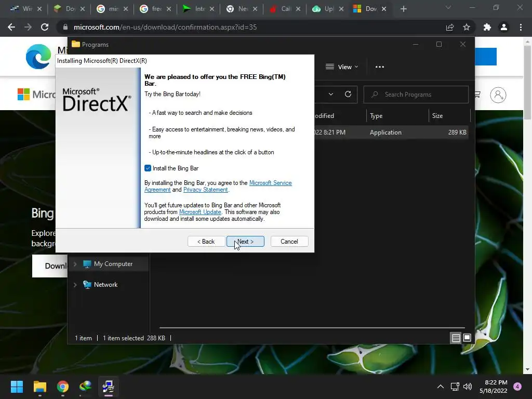Click the Microsoft Edge logo on page
The height and width of the screenshot is (399, 532).
click(x=38, y=57)
